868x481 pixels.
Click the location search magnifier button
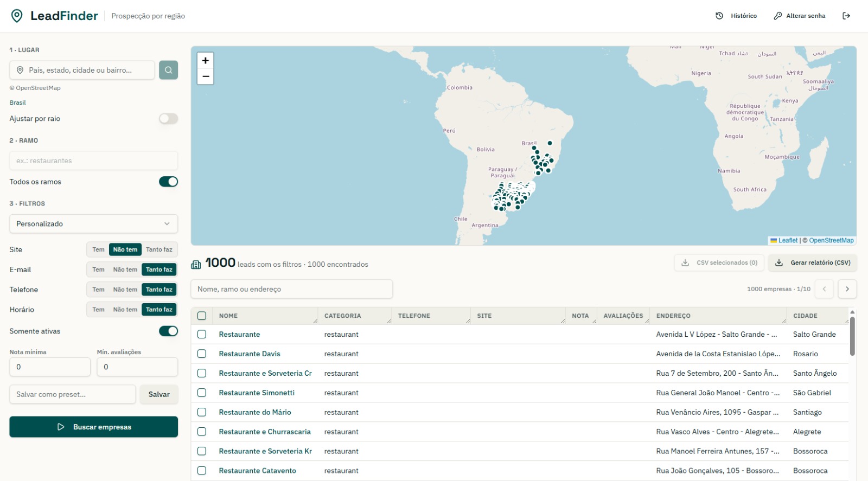click(x=168, y=70)
